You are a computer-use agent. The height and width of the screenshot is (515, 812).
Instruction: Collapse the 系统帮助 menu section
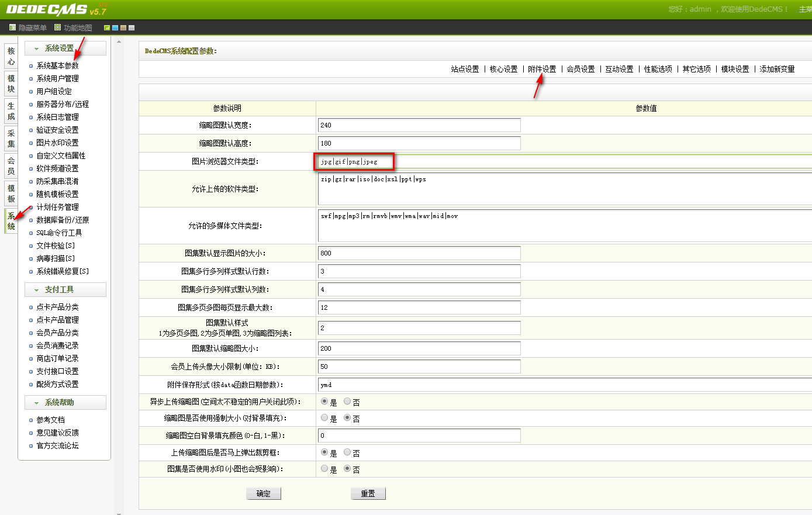(x=65, y=402)
